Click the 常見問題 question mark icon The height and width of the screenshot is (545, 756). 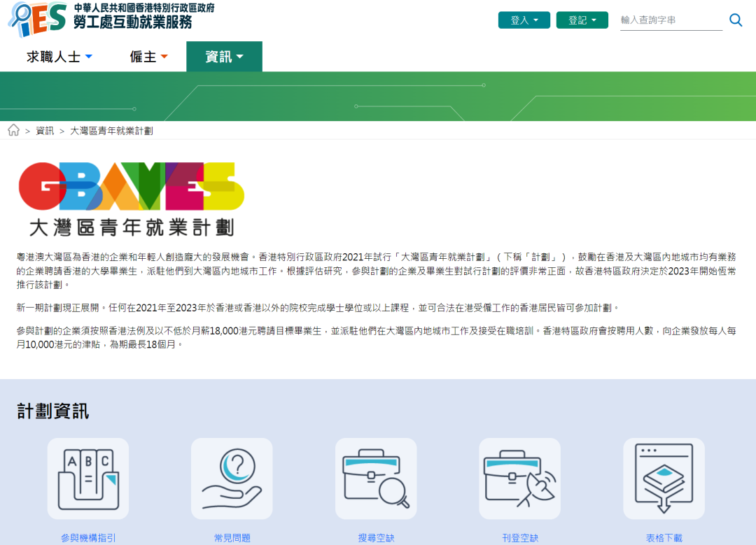click(x=232, y=479)
